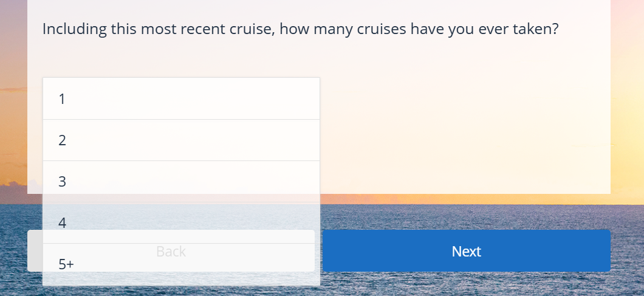644x296 pixels.
Task: Choose 2 as number of cruises
Action: click(181, 140)
